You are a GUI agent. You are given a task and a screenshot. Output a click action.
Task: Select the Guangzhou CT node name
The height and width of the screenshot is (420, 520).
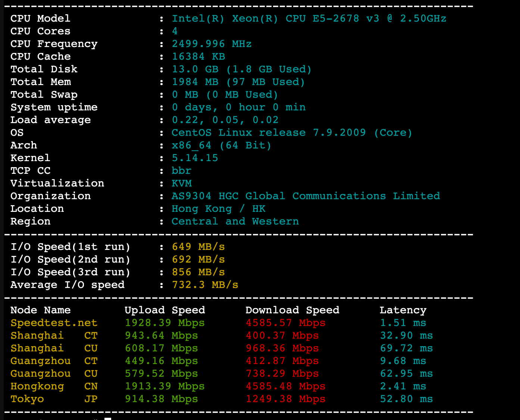tap(54, 361)
